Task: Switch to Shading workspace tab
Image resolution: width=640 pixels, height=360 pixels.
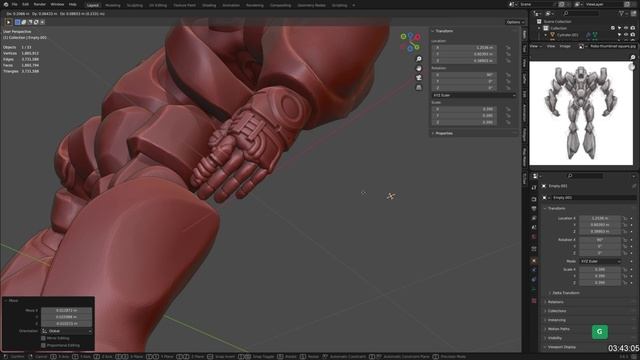Action: click(x=209, y=5)
